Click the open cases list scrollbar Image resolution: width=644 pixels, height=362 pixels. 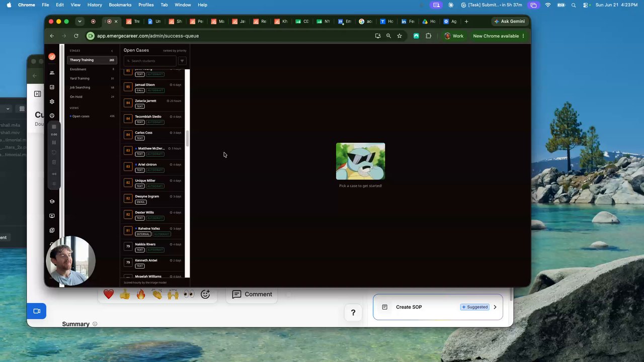(x=188, y=138)
